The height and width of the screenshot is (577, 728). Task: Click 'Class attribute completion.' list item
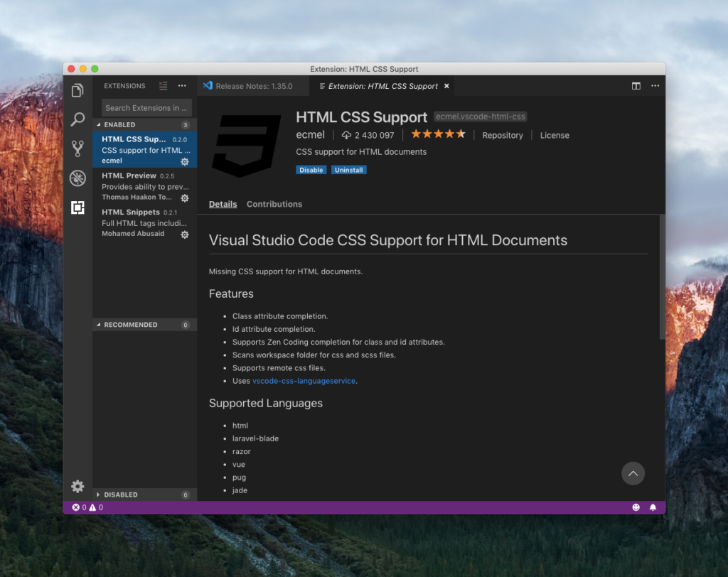[280, 316]
